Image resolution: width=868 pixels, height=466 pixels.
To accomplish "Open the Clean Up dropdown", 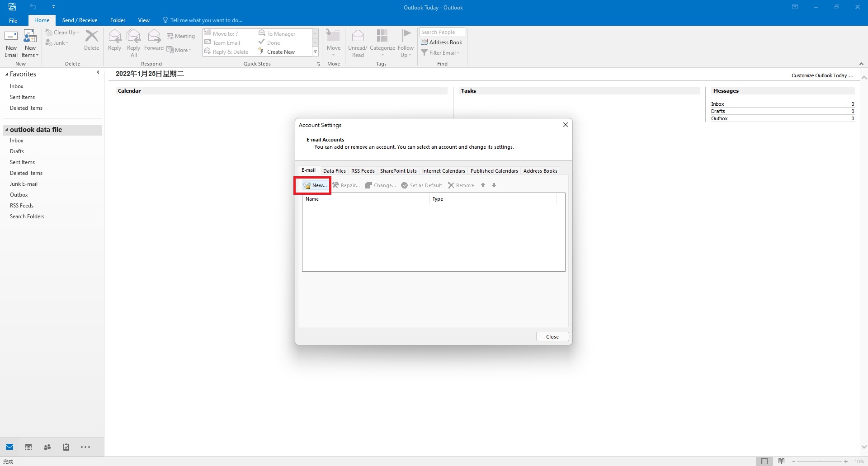I will [62, 33].
